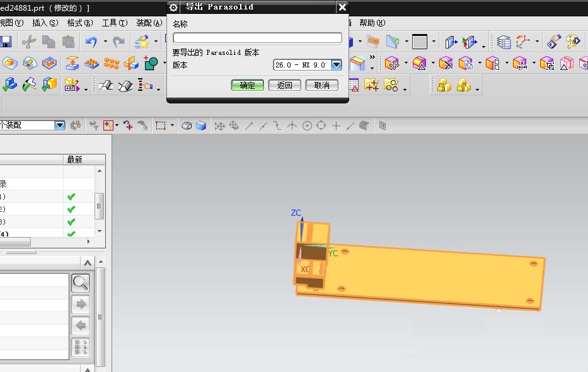Expand the 装配 filter dropdown
This screenshot has height=372, width=588.
point(60,125)
